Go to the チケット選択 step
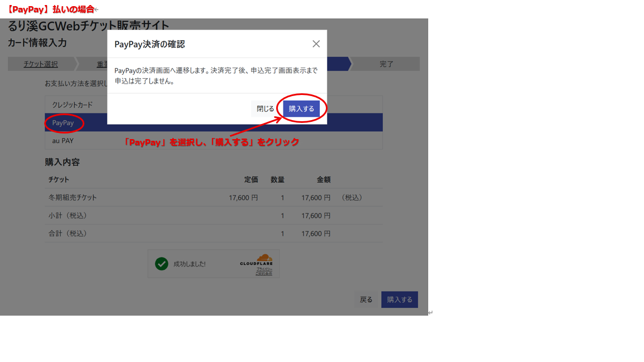 40,64
